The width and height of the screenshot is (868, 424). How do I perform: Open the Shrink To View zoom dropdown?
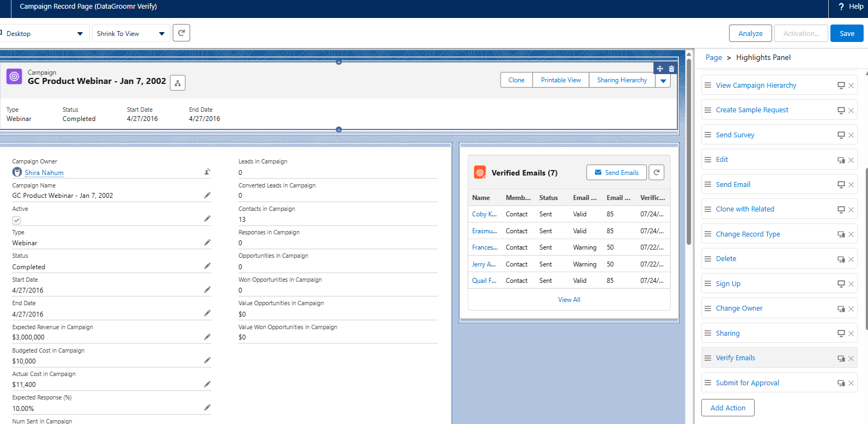click(131, 34)
